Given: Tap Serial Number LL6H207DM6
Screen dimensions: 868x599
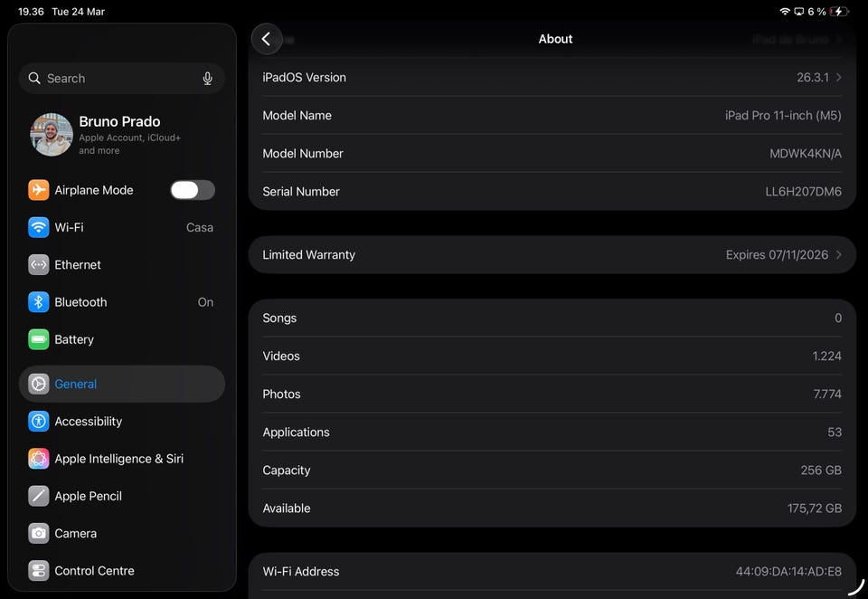Looking at the screenshot, I should 803,192.
